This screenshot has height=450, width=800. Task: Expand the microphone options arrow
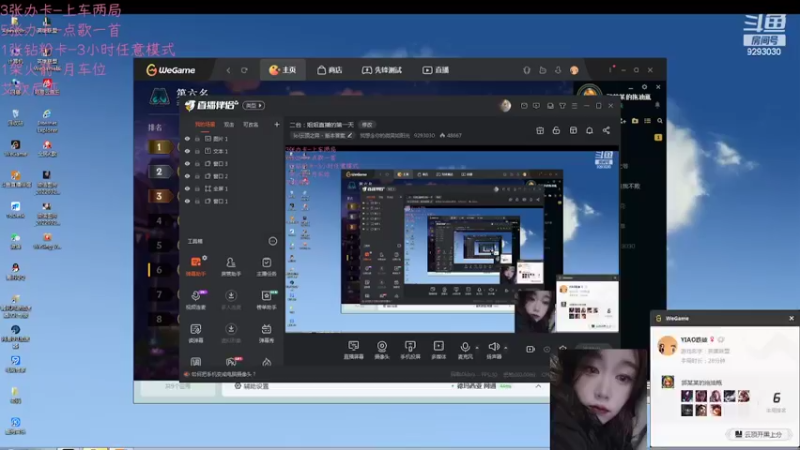pos(477,347)
